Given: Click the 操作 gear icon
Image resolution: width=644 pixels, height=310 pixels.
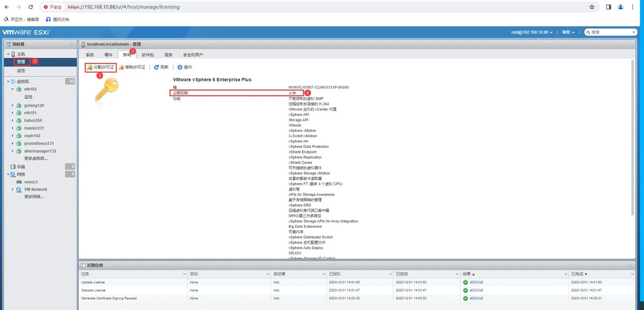Looking at the screenshot, I should click(180, 67).
